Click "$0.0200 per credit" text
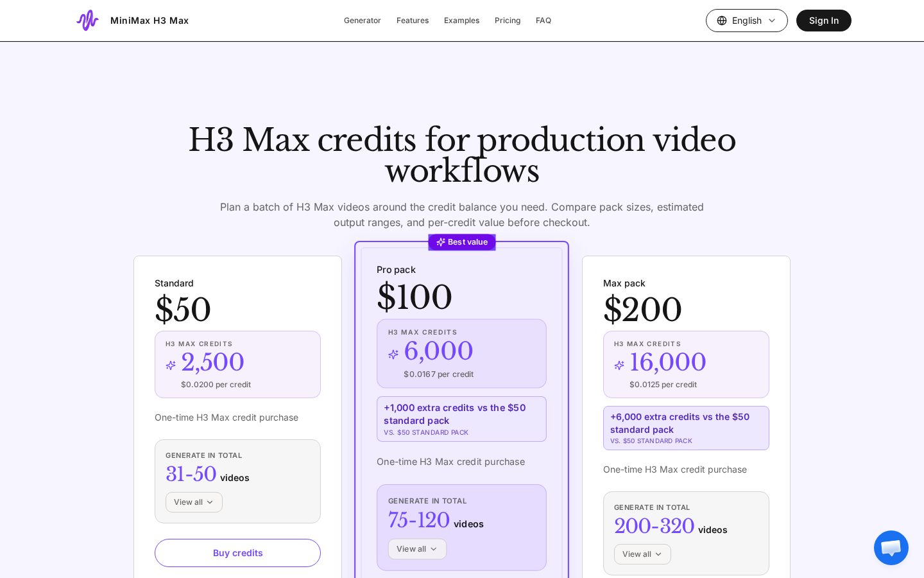This screenshot has width=924, height=578. tap(216, 385)
